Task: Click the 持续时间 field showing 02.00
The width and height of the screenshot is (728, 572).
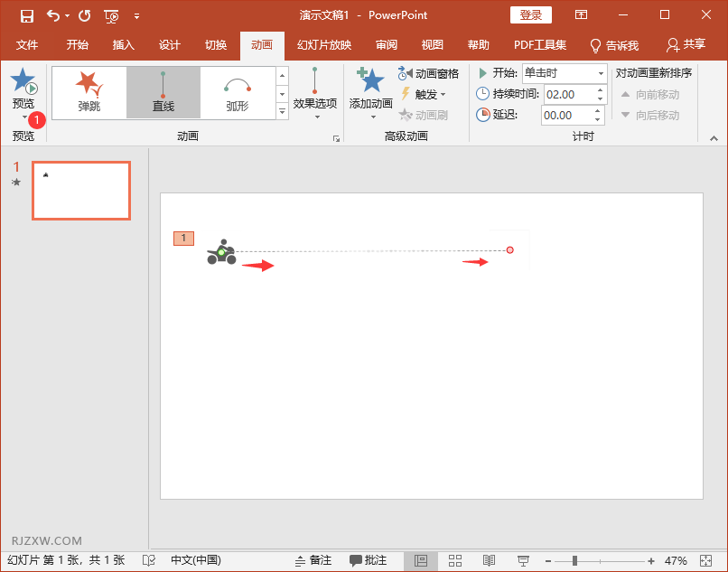Action: [x=569, y=94]
